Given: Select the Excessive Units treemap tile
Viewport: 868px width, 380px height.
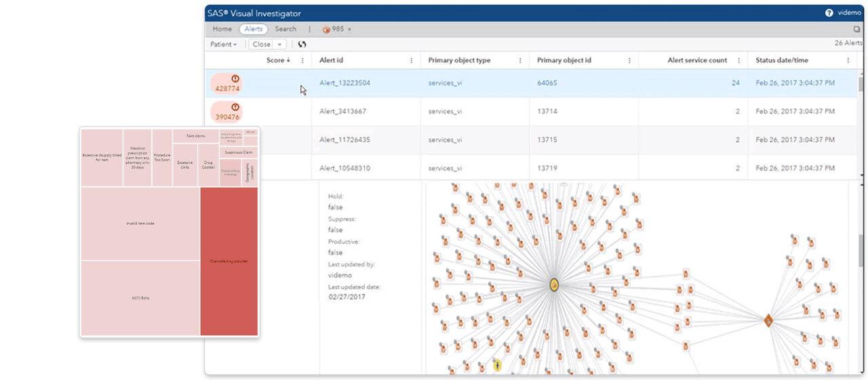Looking at the screenshot, I should pyautogui.click(x=185, y=165).
